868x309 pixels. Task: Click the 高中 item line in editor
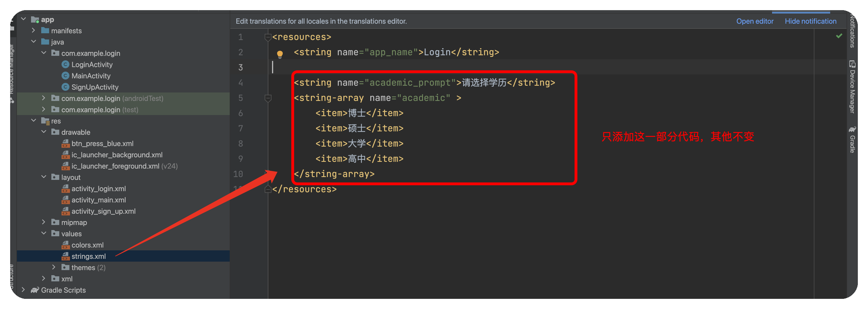coord(359,159)
